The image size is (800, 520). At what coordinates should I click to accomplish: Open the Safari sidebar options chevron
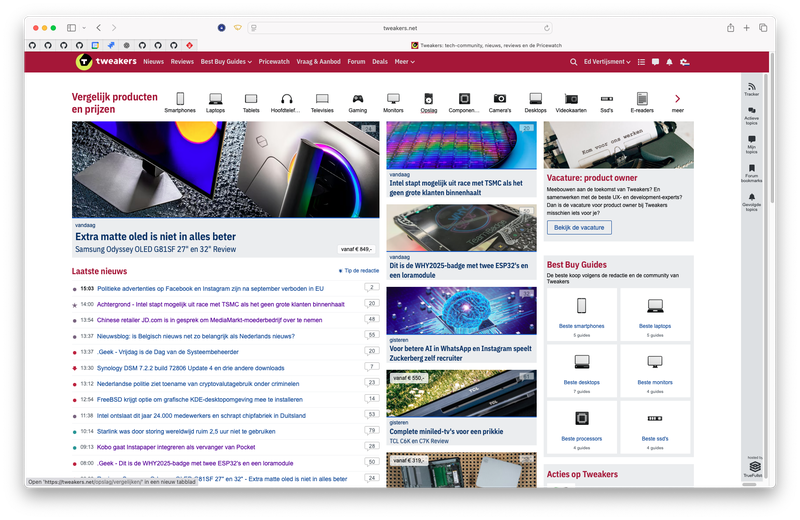click(84, 28)
